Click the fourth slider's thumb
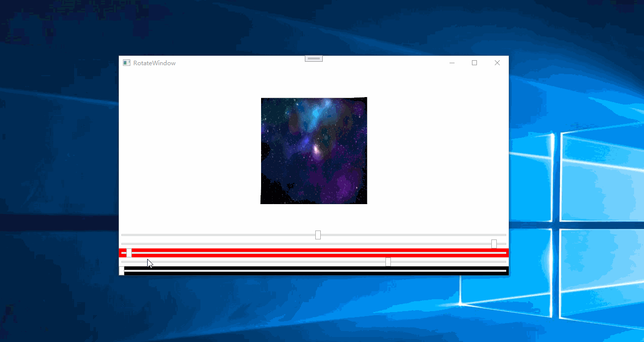This screenshot has width=644, height=342. coord(388,262)
